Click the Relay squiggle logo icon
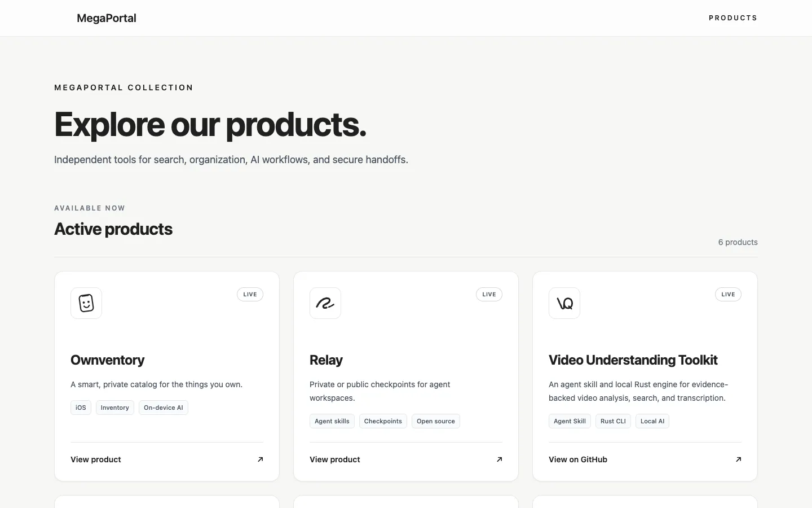 pyautogui.click(x=325, y=303)
